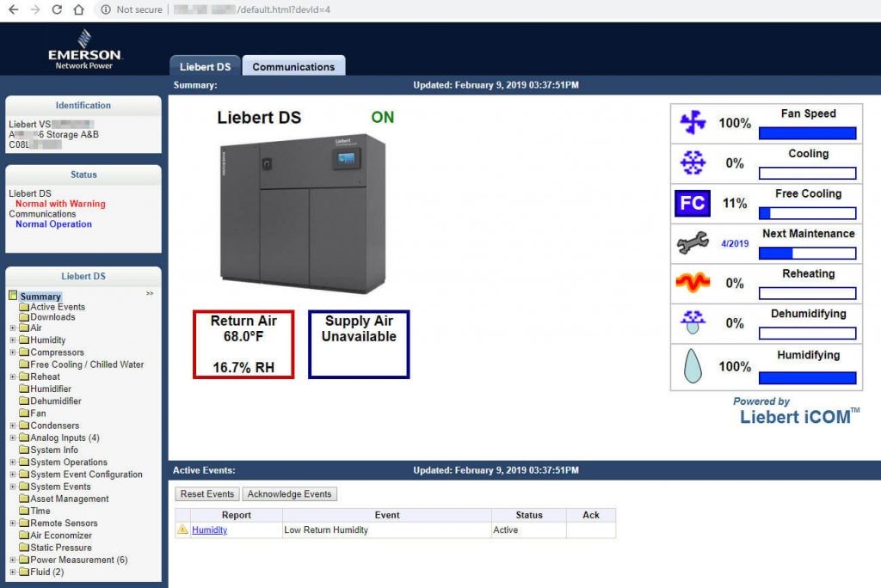Expand the Power Measurement (6) node
Screen dimensions: 881x588
12,560
